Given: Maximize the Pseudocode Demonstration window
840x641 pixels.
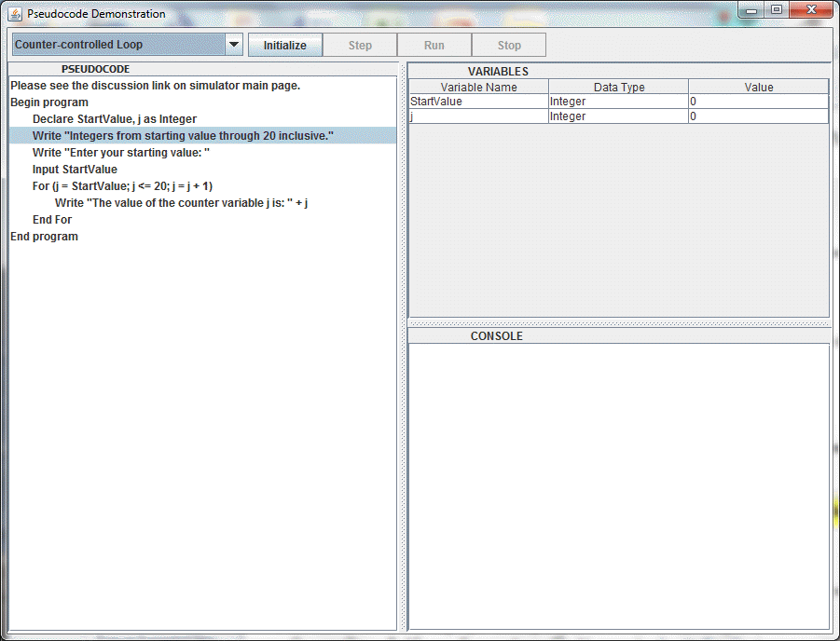Looking at the screenshot, I should (x=776, y=10).
